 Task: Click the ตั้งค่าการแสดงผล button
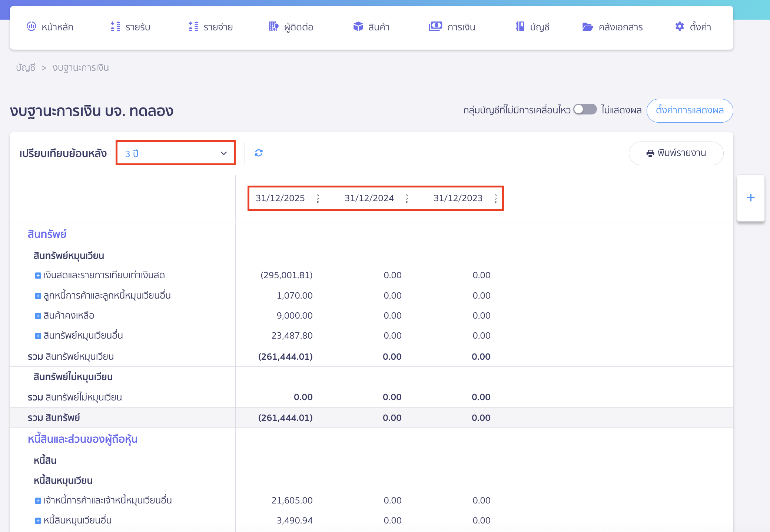coord(689,110)
